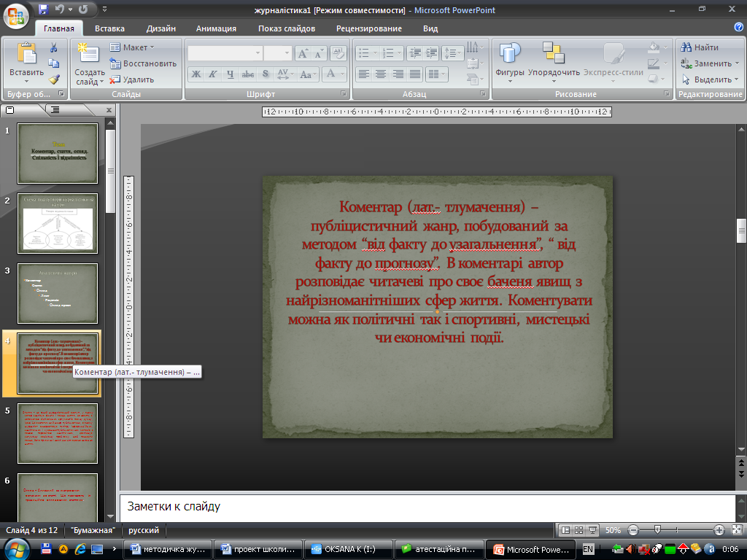Click the Create Slide (Создать слайд) icon

click(88, 54)
